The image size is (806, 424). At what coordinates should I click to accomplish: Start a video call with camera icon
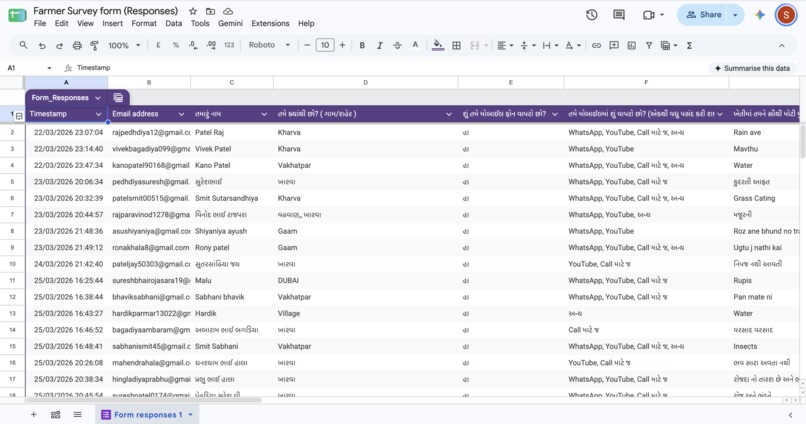649,15
